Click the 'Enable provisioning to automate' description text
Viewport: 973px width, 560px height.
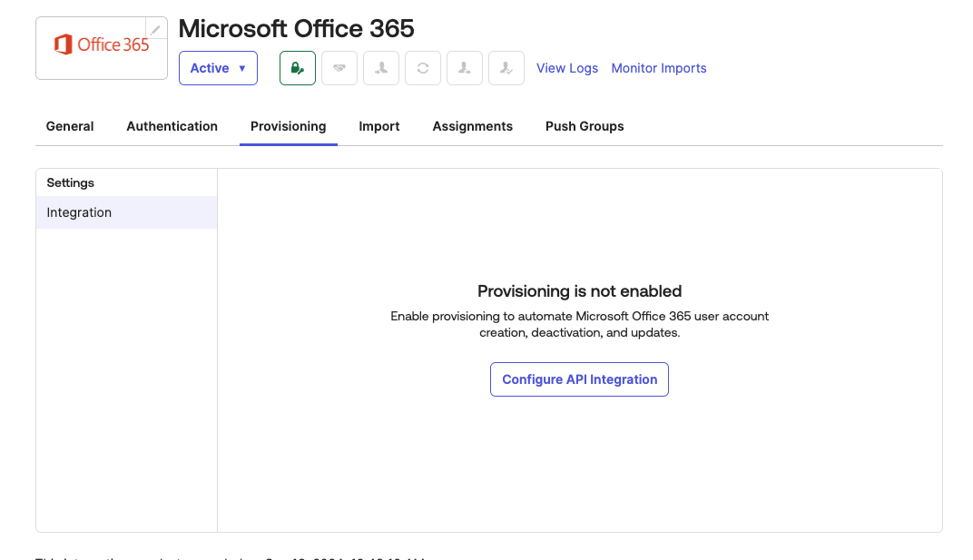(580, 324)
